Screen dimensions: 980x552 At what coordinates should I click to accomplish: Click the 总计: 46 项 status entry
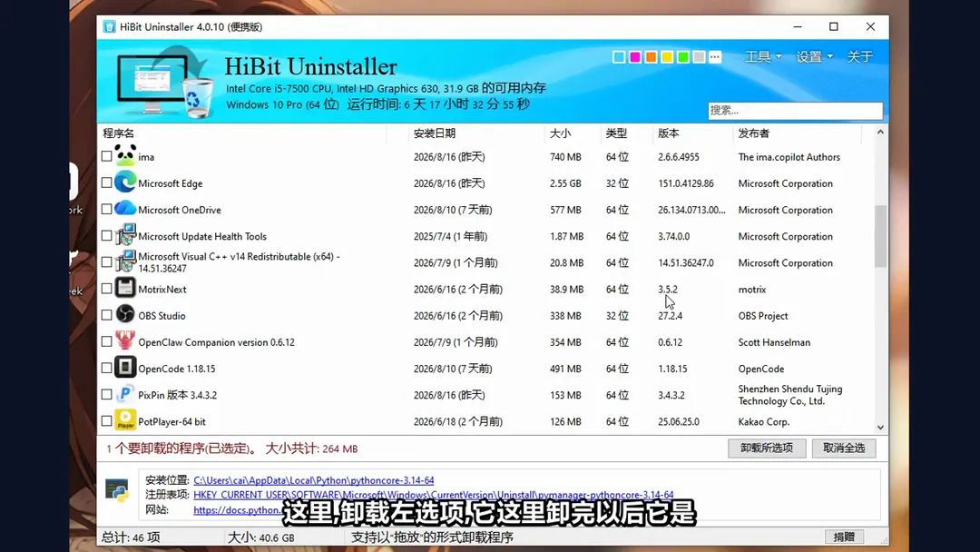pos(132,537)
